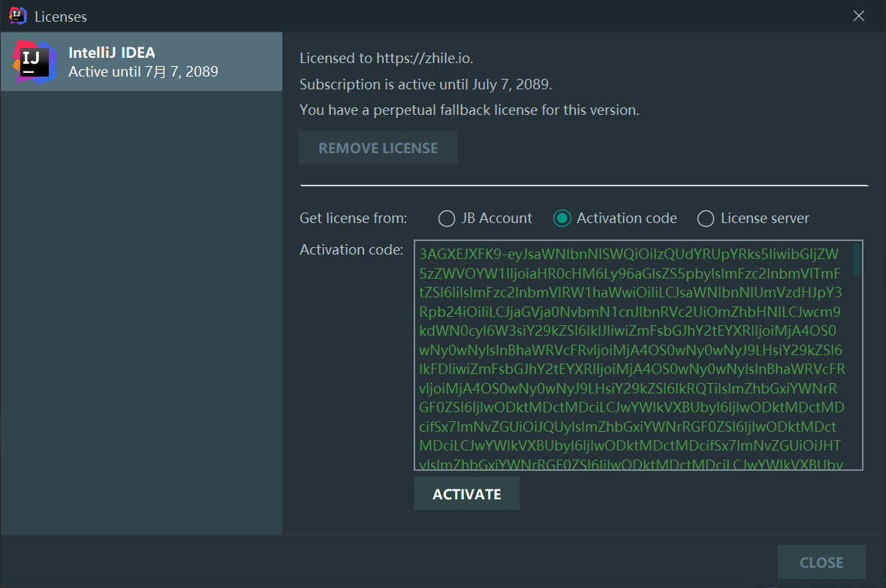Click the 'Activation code:' field label
This screenshot has width=886, height=588.
[x=351, y=249]
